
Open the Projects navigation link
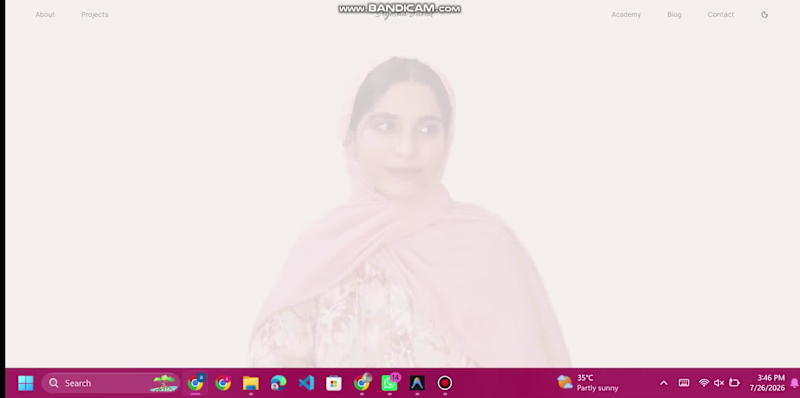95,14
